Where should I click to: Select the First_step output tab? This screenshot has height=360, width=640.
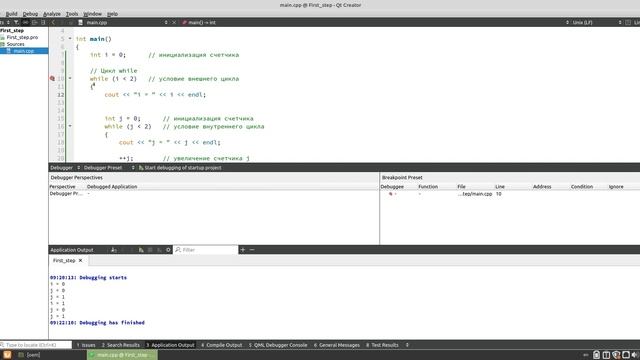pos(64,260)
